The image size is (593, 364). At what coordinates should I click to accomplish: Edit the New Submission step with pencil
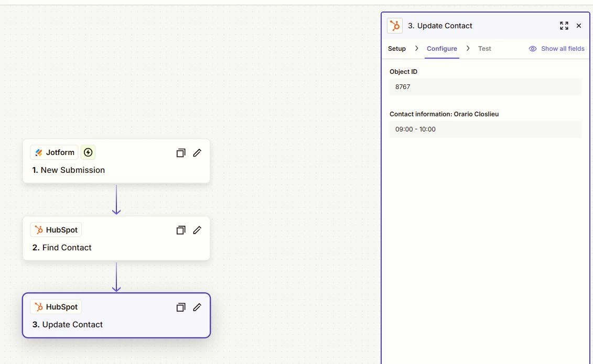point(197,153)
